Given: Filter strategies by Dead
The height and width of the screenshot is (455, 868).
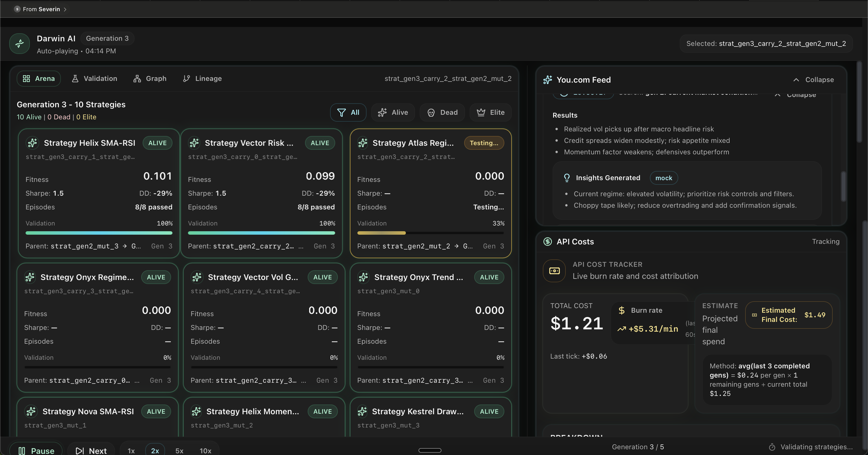Looking at the screenshot, I should (x=442, y=112).
